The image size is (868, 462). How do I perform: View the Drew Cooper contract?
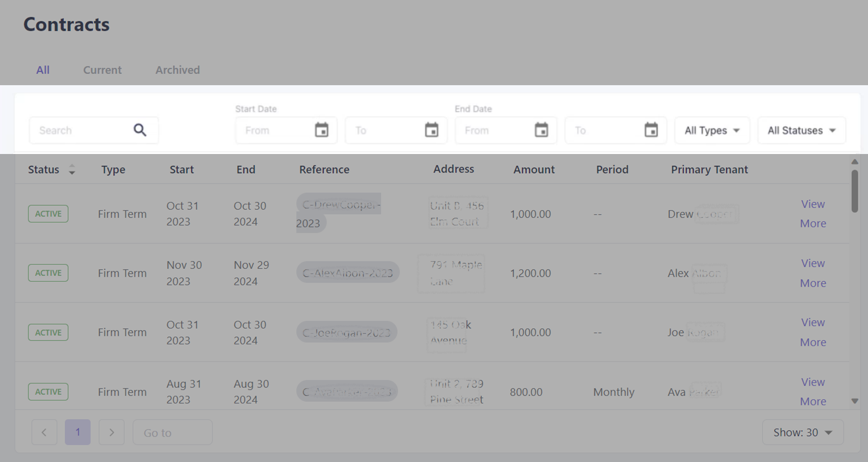pos(813,204)
